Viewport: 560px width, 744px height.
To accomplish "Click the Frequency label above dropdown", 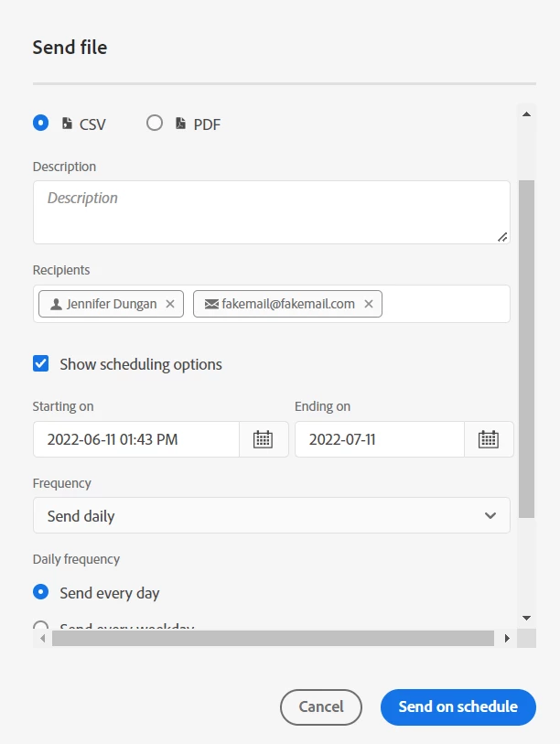I will [61, 483].
